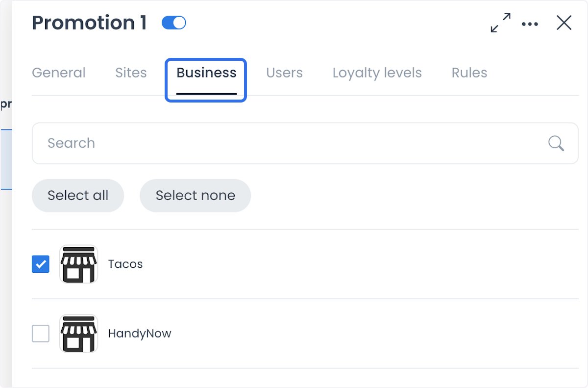This screenshot has height=388, width=588.
Task: Close the Promotion 1 panel
Action: click(564, 23)
